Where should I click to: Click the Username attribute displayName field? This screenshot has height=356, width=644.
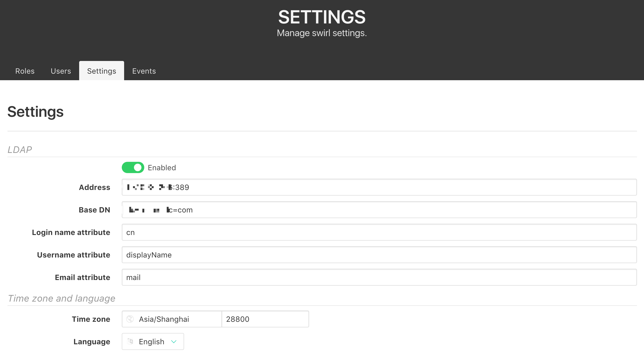tap(379, 255)
